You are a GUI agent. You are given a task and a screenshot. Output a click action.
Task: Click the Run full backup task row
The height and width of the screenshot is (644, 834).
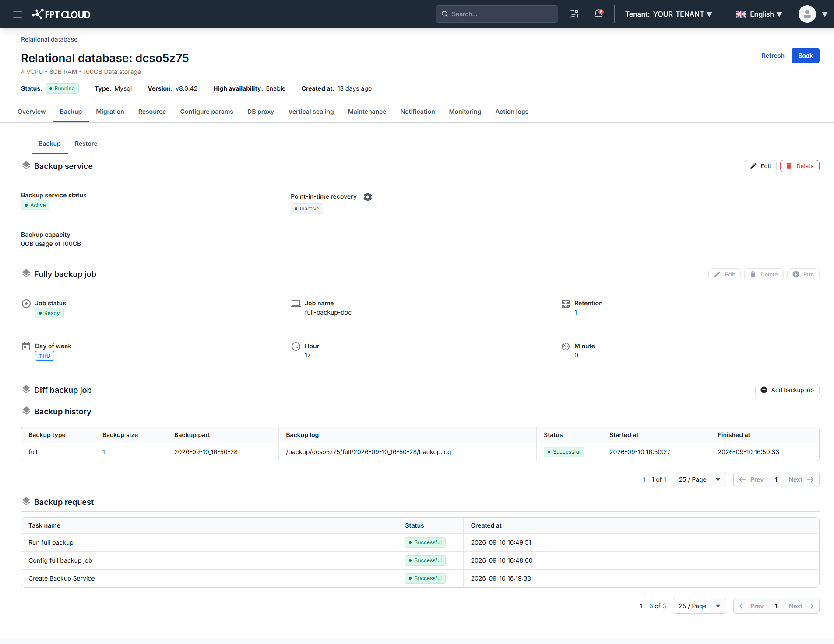point(420,542)
